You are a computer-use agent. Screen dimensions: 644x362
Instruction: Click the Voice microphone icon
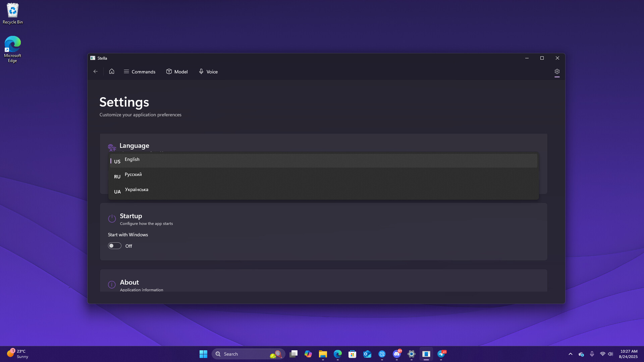point(201,71)
